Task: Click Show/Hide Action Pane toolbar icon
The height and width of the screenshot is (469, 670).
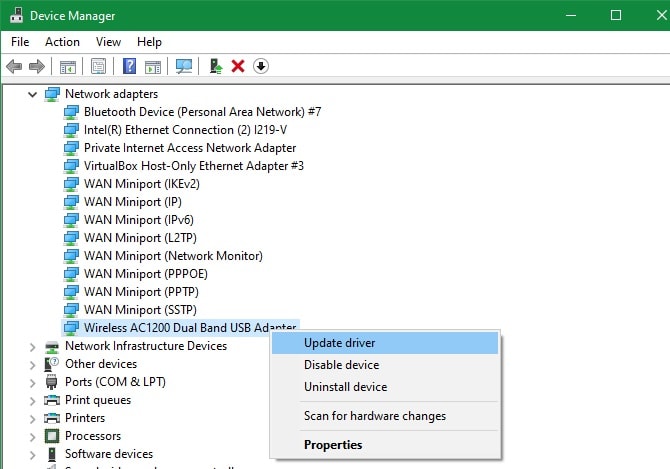Action: pos(153,67)
